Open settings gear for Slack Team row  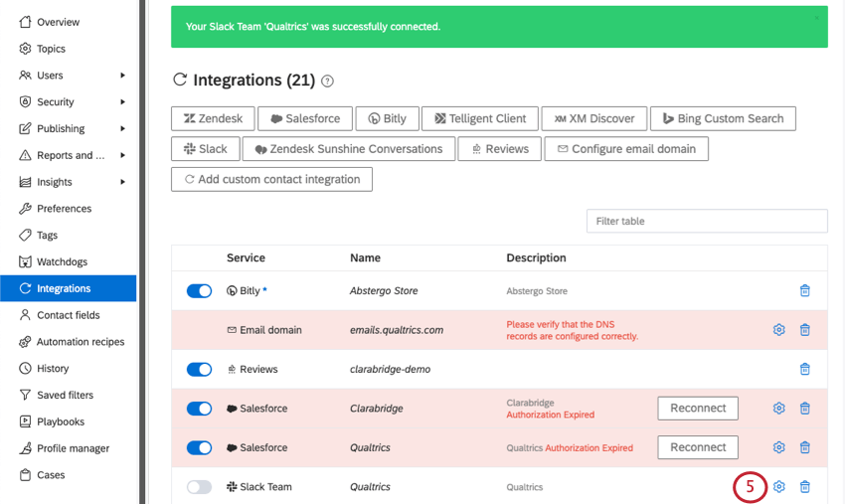[x=778, y=487]
